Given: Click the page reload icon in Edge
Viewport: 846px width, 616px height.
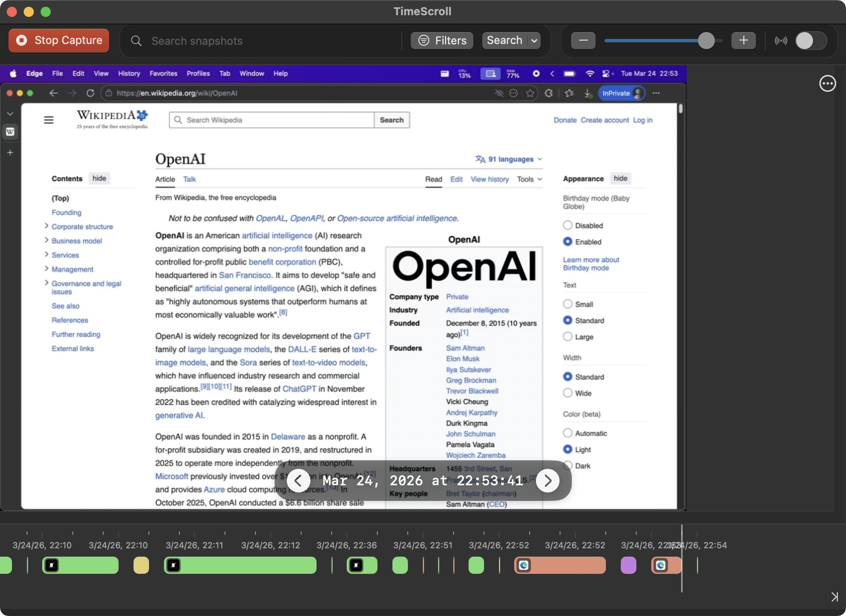Looking at the screenshot, I should click(91, 93).
